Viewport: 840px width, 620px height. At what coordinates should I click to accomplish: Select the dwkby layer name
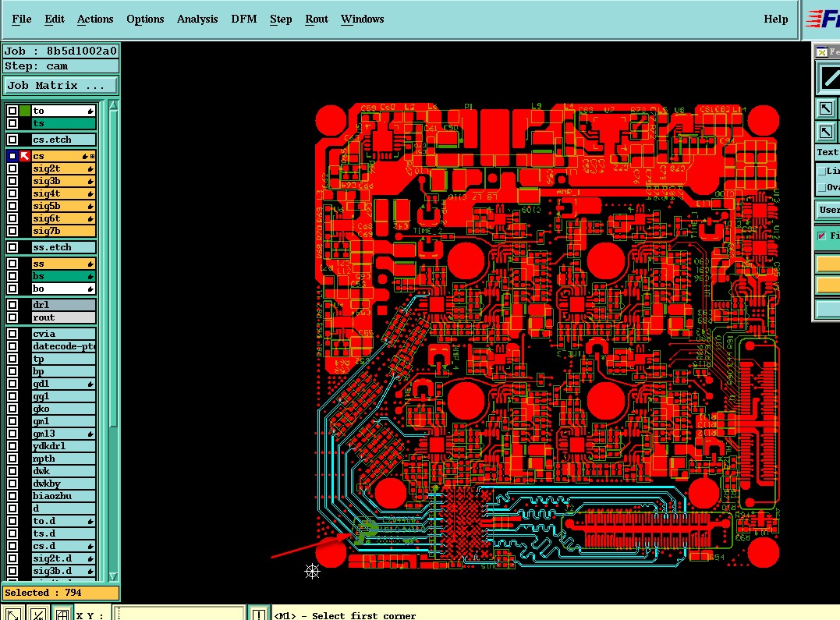[63, 484]
